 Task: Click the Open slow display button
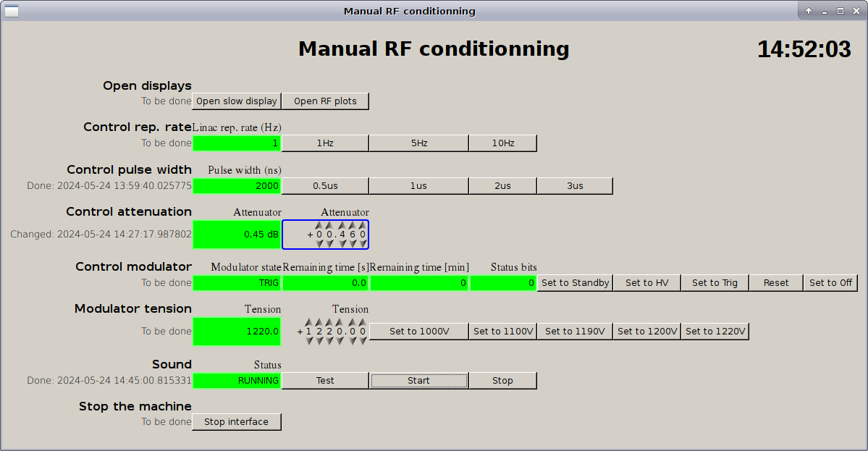pyautogui.click(x=237, y=101)
